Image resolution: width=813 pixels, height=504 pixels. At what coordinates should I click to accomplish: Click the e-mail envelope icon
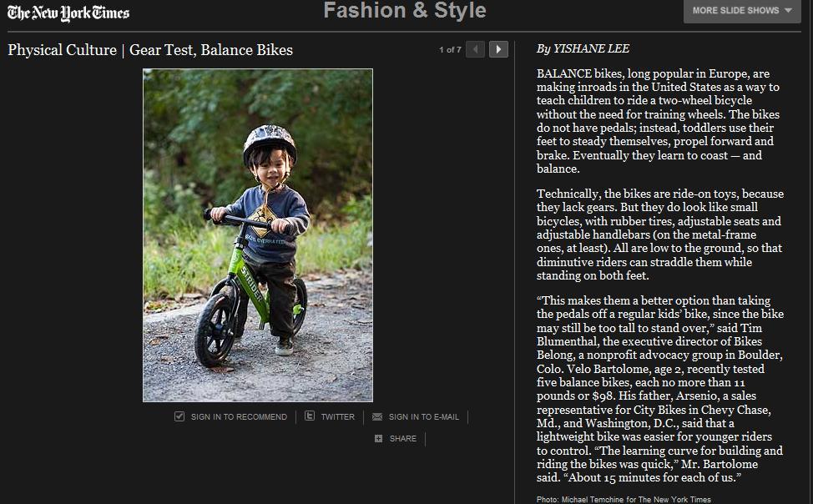(377, 416)
